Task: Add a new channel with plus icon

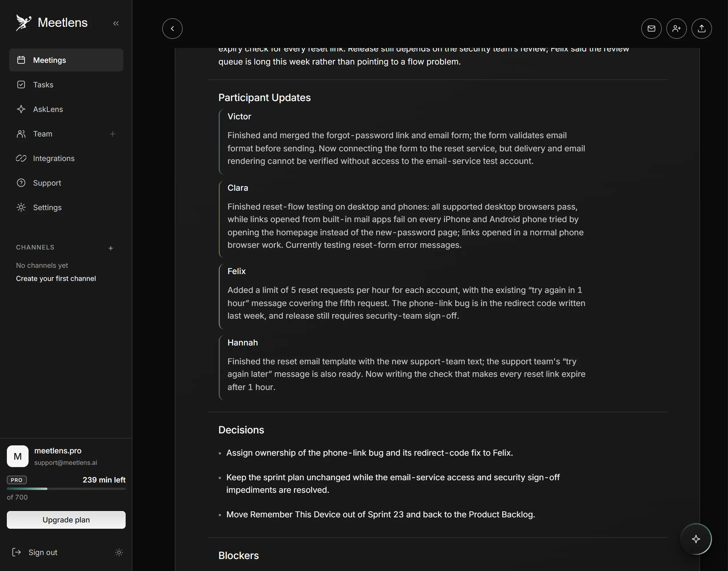Action: [111, 248]
